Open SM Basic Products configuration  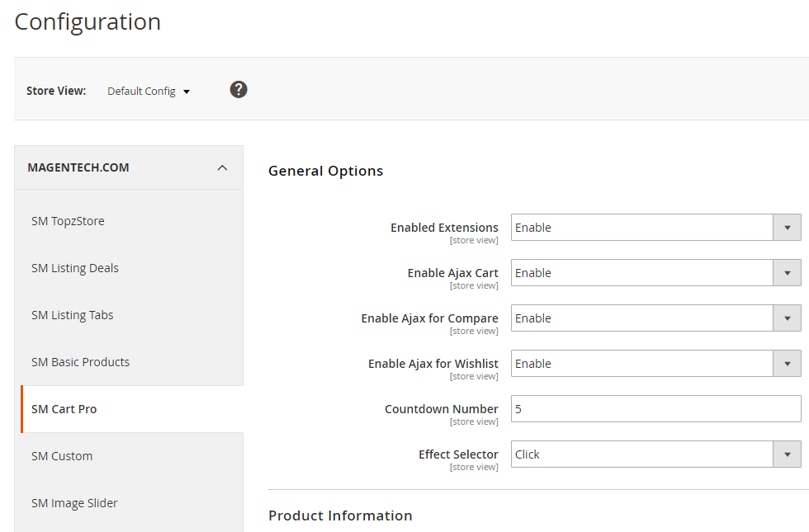80,362
